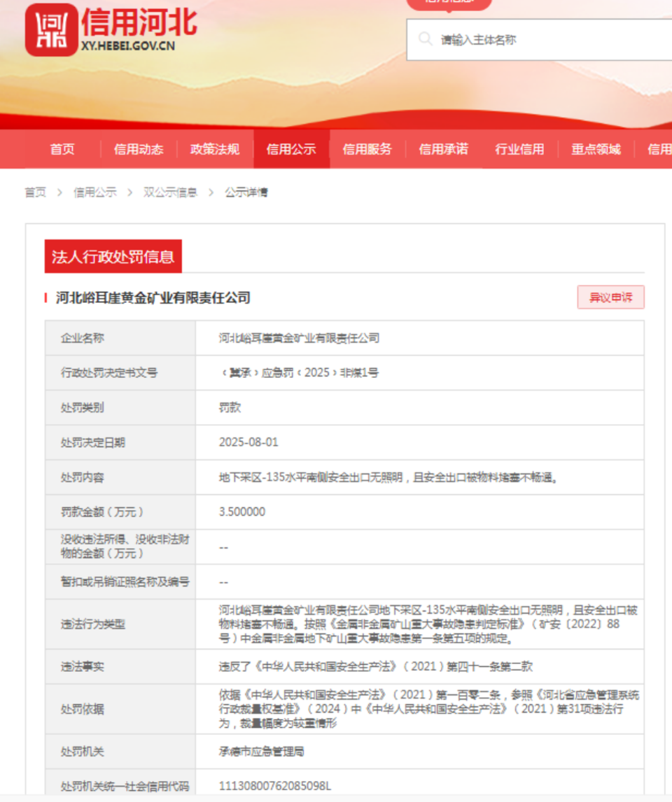Open 重点领域 in the navigation bar
Viewport: 672px width, 802px height.
pyautogui.click(x=596, y=149)
